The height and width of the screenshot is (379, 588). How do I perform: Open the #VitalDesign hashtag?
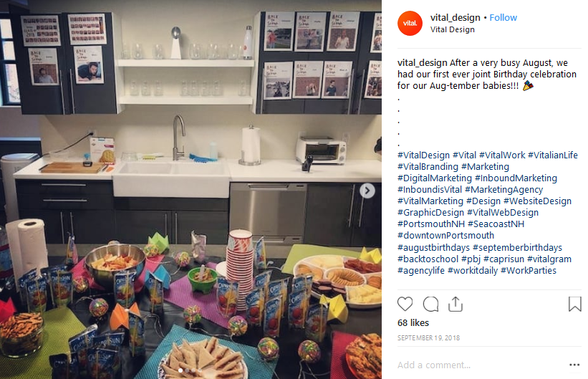pos(423,155)
